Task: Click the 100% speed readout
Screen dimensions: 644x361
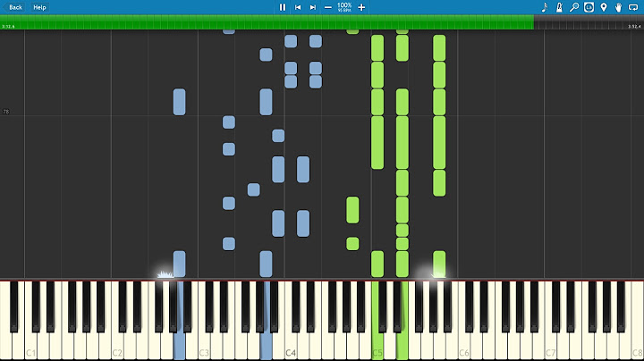Action: (x=344, y=5)
